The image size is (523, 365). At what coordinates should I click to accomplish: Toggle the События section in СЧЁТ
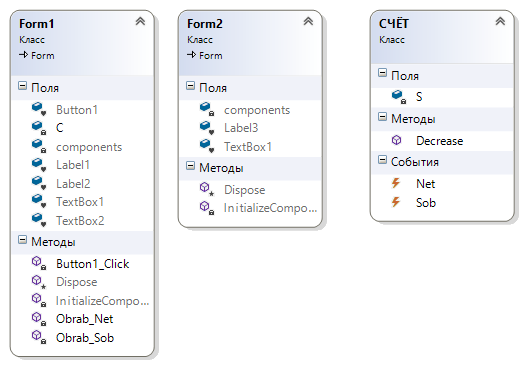(382, 160)
